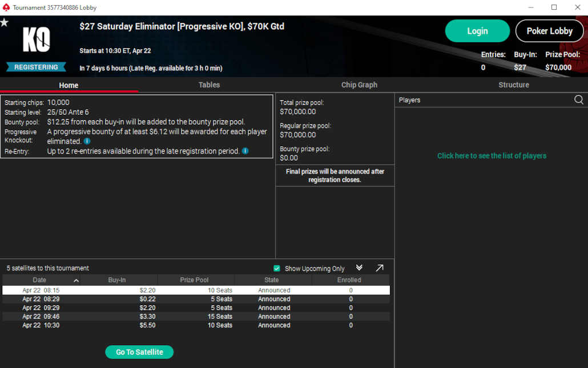
Task: Click the favorite star icon
Action: coord(5,22)
